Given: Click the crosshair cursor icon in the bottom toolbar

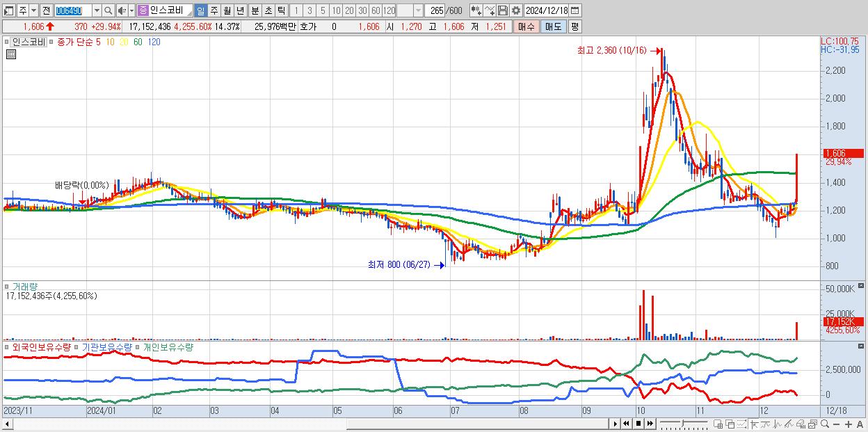Looking at the screenshot, I should pos(754,424).
